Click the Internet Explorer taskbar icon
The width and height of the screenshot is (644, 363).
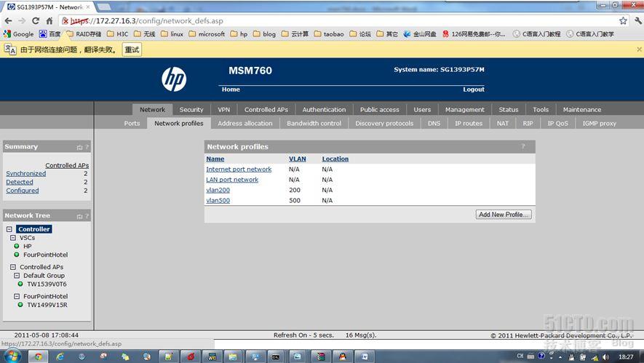click(x=60, y=356)
